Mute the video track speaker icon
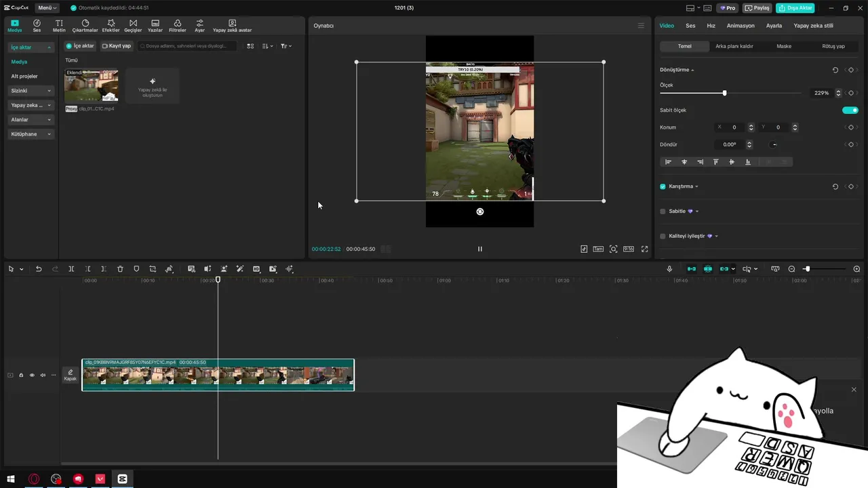The image size is (868, 488). [43, 375]
